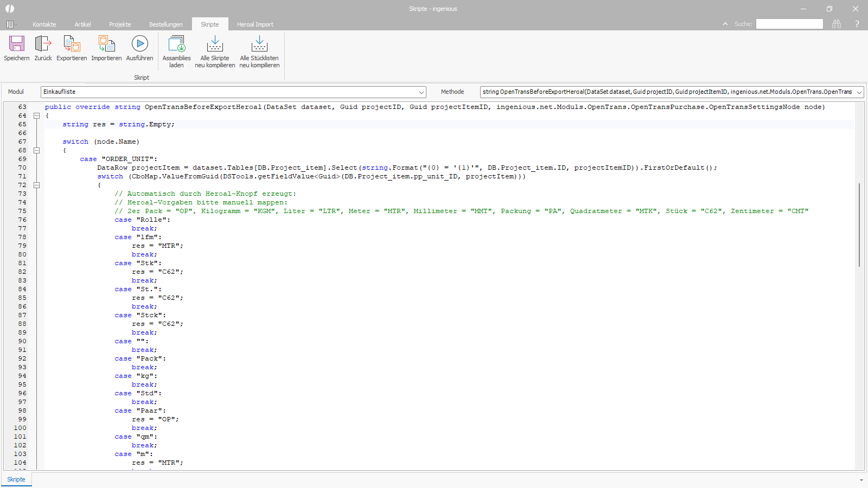The width and height of the screenshot is (868, 488).
Task: Switch to the Bestellungen tab
Action: pyautogui.click(x=165, y=24)
